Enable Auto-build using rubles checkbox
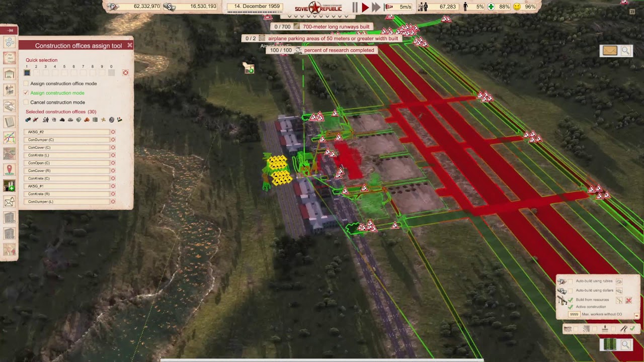644x362 pixels. click(x=571, y=281)
